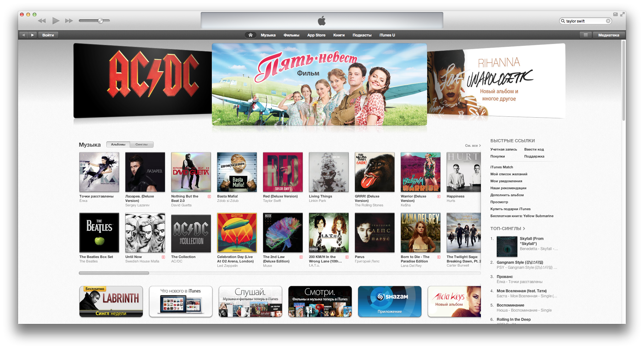Click the См. всё link in Музыка

tap(468, 145)
